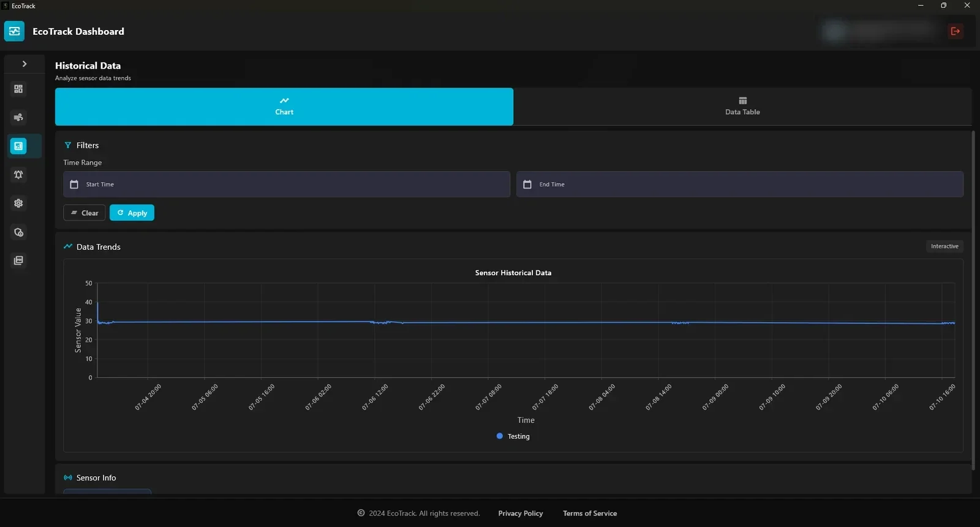Open the Terms of Service link
The image size is (980, 527).
pyautogui.click(x=590, y=514)
